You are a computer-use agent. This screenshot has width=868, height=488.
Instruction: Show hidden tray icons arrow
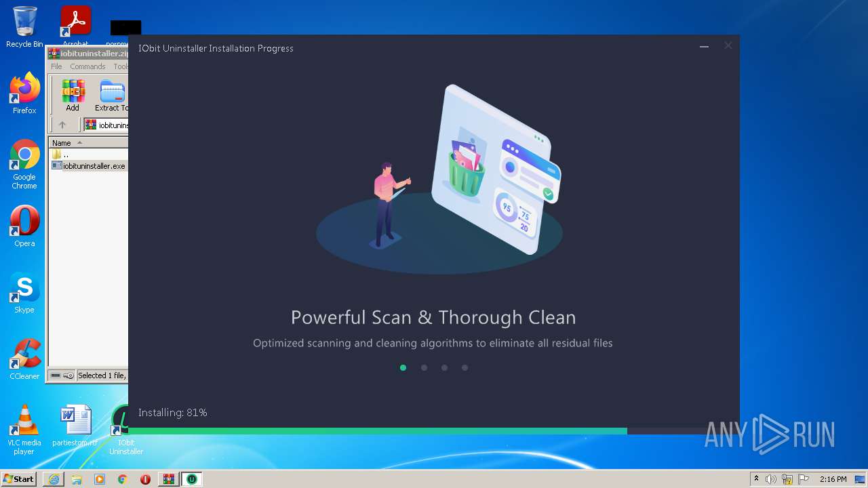point(756,479)
